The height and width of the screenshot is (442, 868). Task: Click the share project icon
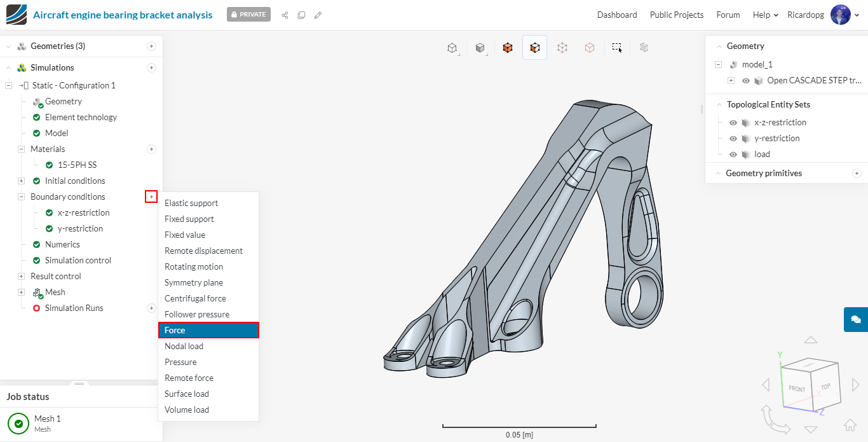pos(285,15)
